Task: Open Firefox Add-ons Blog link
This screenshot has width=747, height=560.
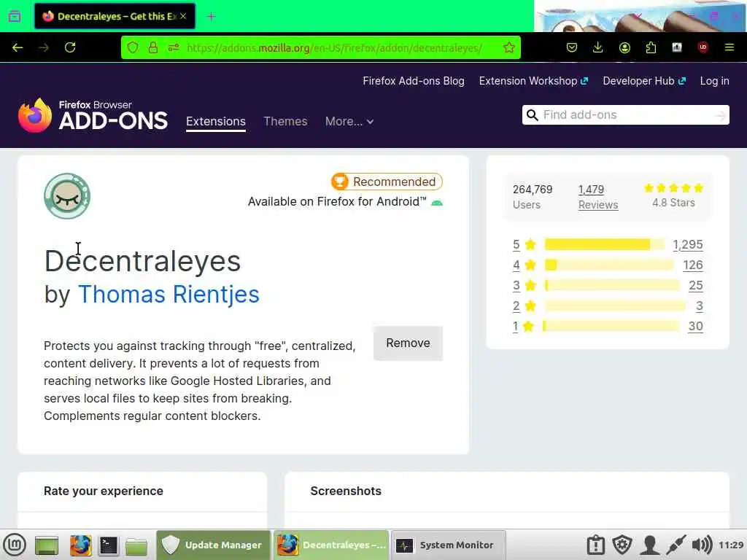Action: (x=414, y=81)
